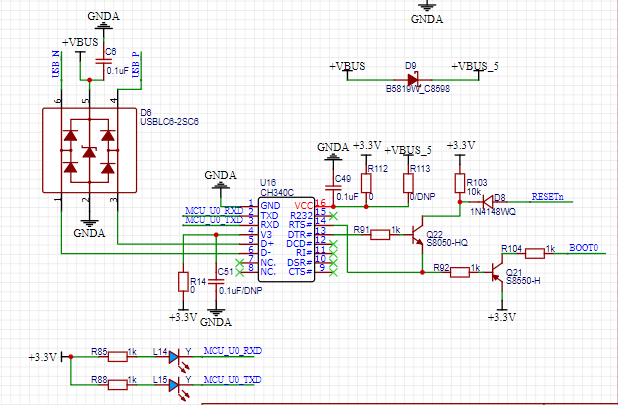Click resistor R85 symbol

point(118,357)
